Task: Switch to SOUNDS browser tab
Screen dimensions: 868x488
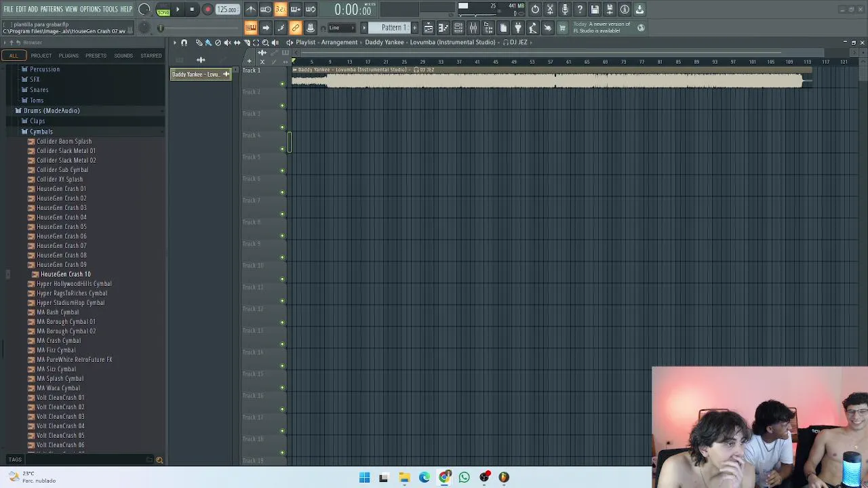Action: [x=123, y=56]
